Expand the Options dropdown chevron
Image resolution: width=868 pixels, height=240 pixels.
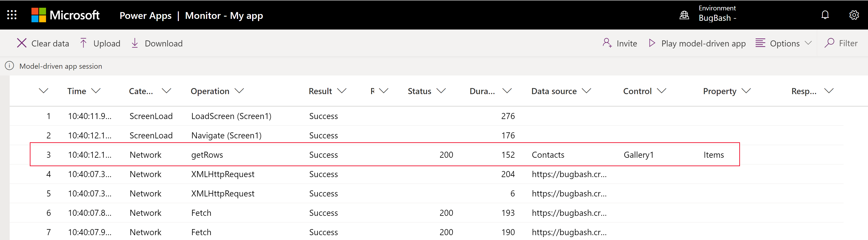click(x=808, y=43)
